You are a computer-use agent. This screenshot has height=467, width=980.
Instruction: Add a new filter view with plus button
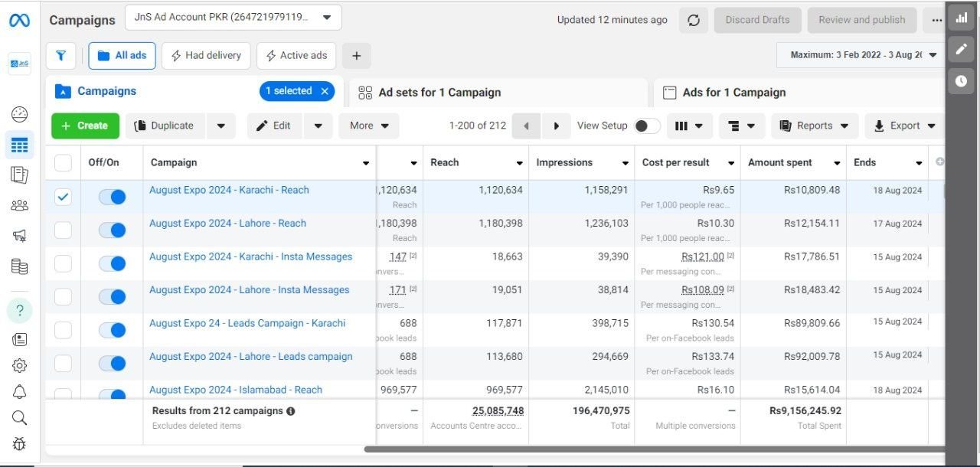(357, 56)
